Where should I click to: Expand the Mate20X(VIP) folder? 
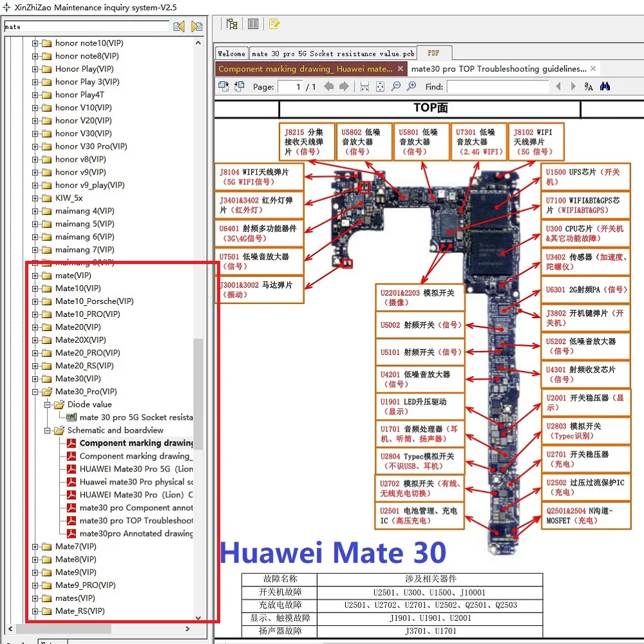click(x=35, y=340)
